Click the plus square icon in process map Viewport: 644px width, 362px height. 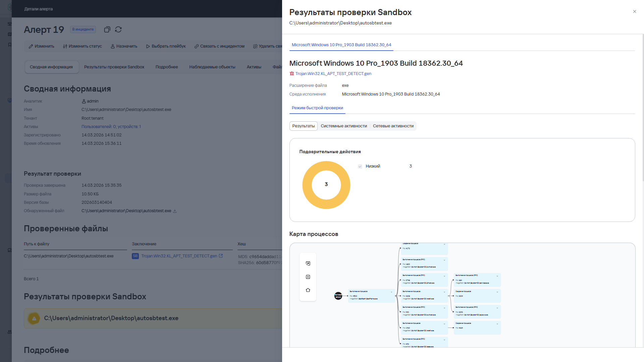(308, 277)
